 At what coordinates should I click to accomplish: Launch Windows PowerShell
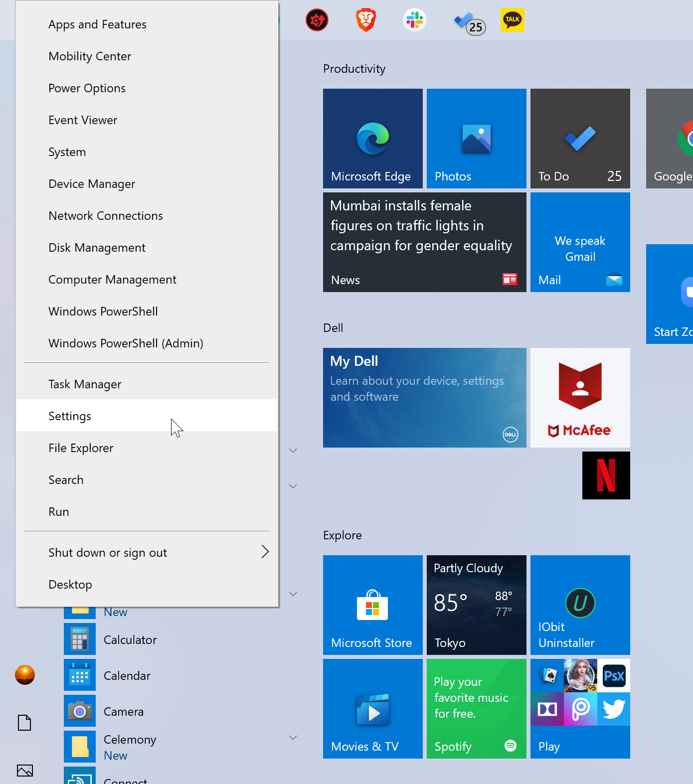147,312
